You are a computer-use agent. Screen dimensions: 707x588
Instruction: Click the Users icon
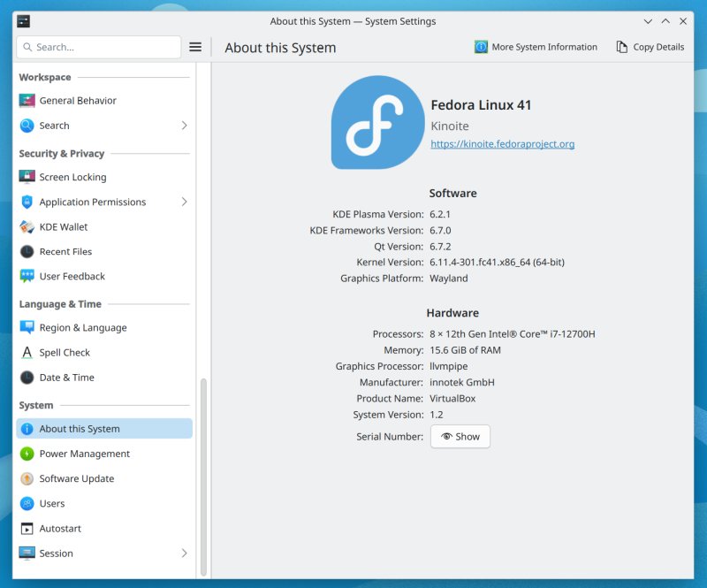[x=27, y=503]
